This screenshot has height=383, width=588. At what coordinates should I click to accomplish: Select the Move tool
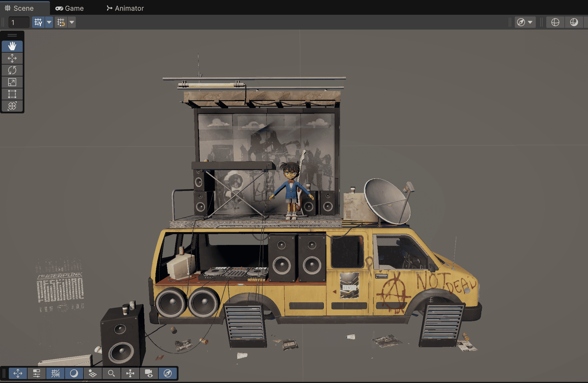coord(12,58)
